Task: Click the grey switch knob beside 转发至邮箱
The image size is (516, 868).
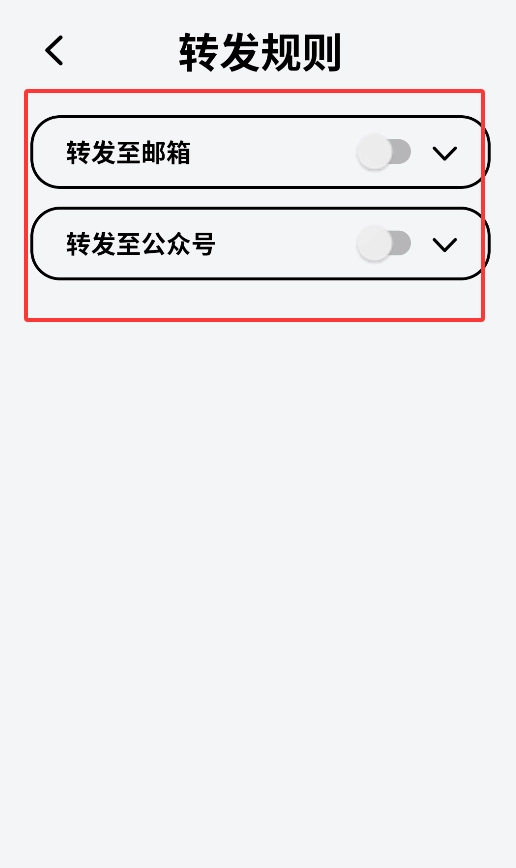Action: tap(374, 152)
